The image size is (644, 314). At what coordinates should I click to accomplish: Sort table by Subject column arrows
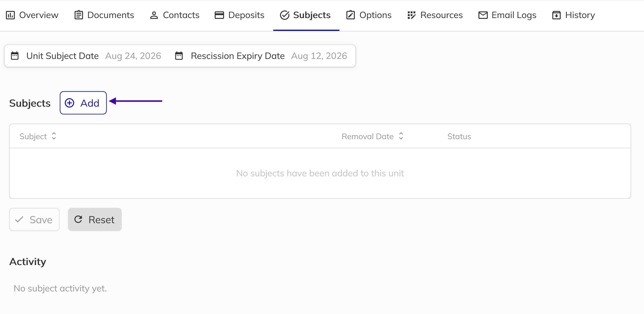54,136
